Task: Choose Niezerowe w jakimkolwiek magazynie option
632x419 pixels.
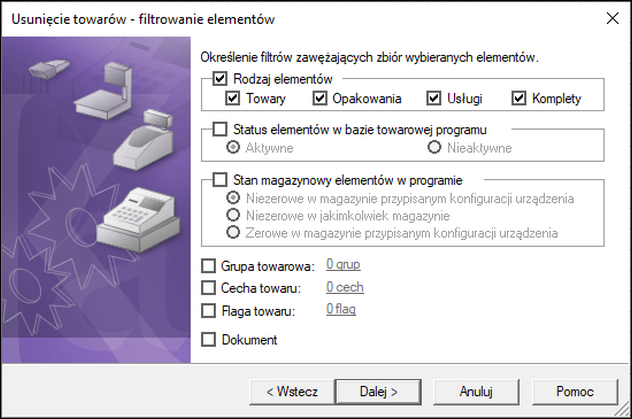Action: point(234,215)
